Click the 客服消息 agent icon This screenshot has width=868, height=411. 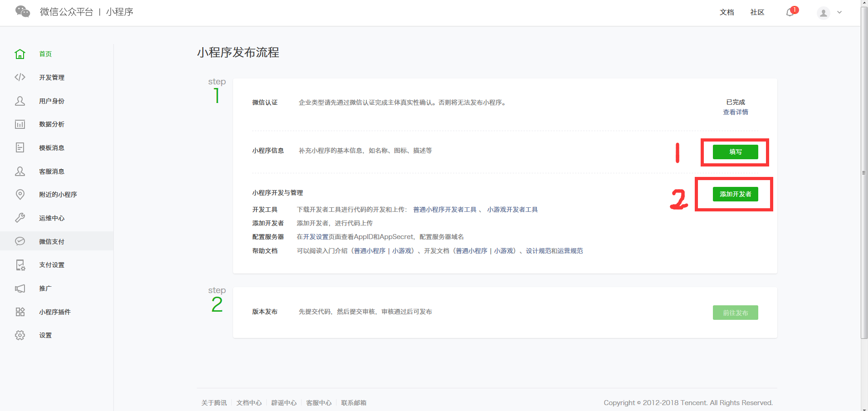tap(20, 171)
